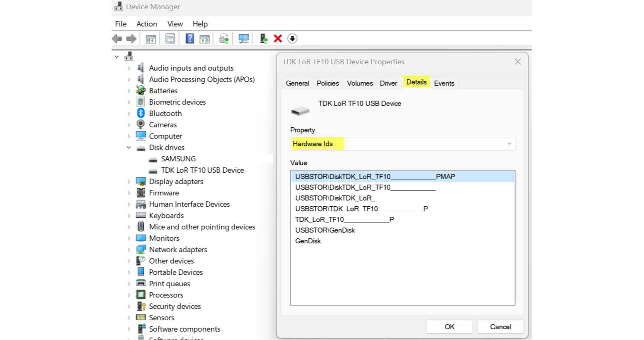644x340 pixels.
Task: Select the Network adapters icon
Action: (x=141, y=250)
